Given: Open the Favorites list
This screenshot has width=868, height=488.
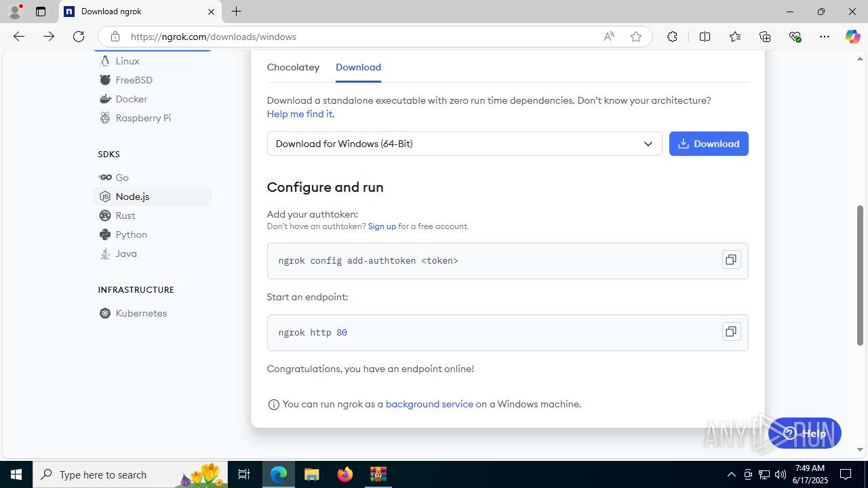Looking at the screenshot, I should [735, 37].
